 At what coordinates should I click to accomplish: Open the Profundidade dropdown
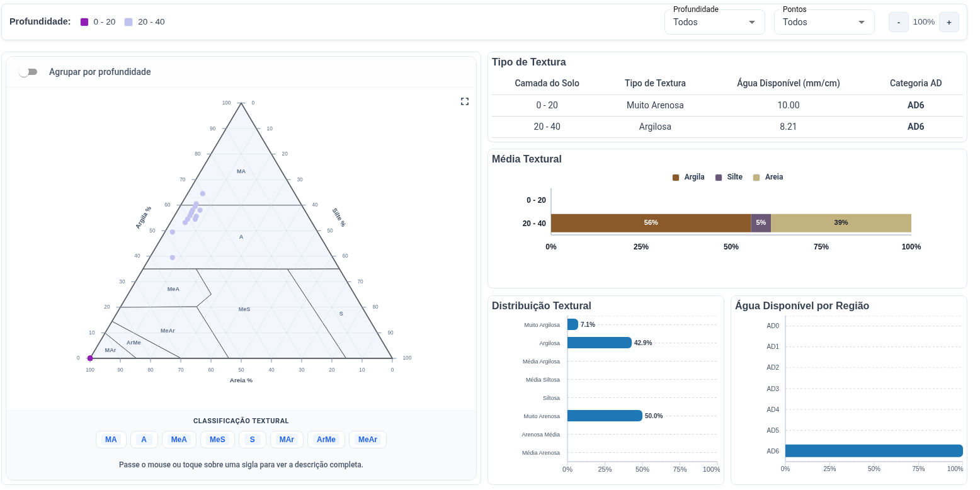714,22
